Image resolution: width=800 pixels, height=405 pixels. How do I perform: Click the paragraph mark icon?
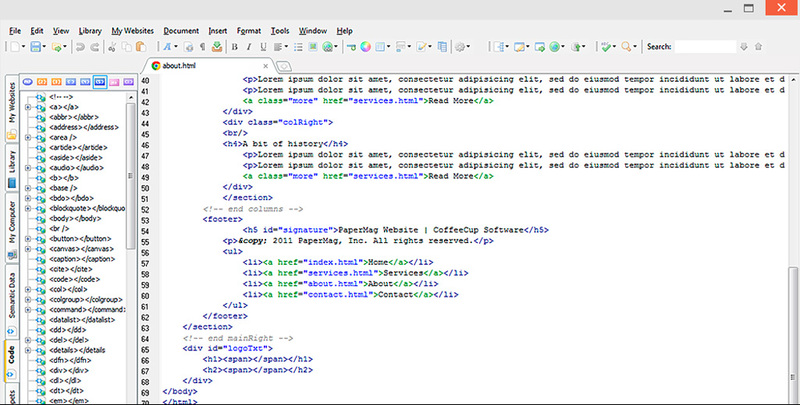tap(203, 47)
